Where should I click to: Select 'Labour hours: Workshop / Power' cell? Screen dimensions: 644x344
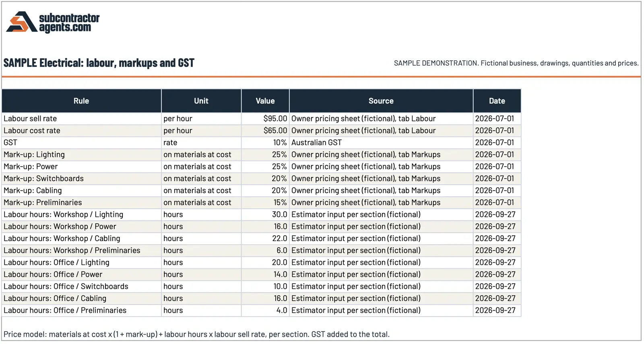81,227
